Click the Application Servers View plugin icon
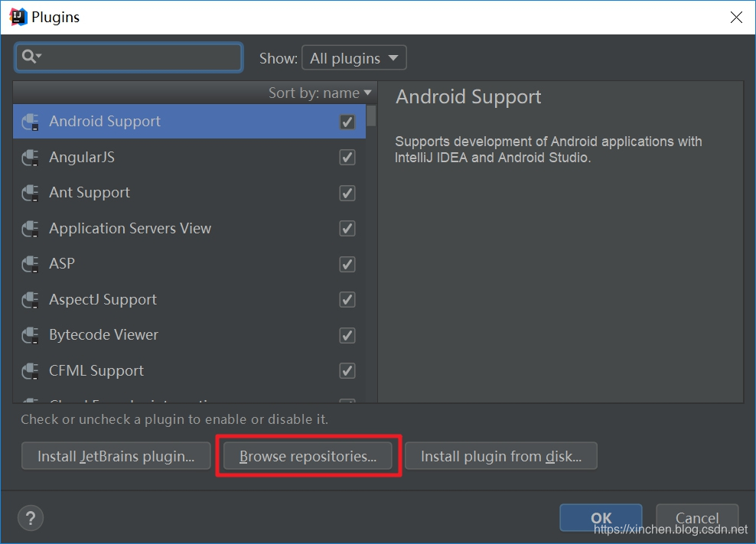This screenshot has width=756, height=544. click(x=31, y=229)
